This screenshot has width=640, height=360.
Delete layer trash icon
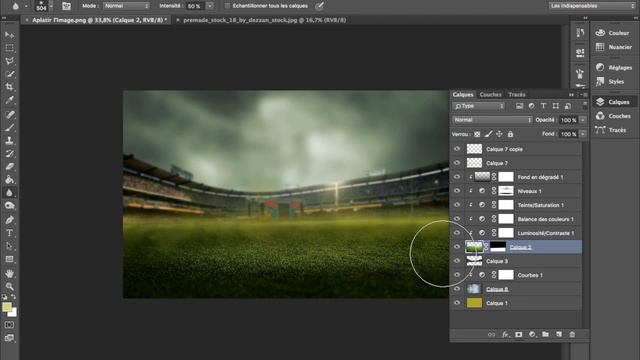[572, 334]
